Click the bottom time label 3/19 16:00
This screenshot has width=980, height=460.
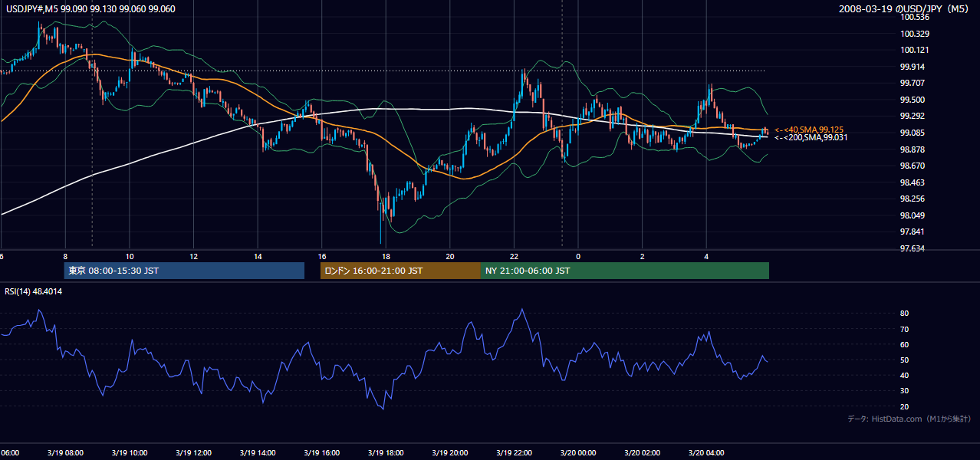[x=321, y=453]
